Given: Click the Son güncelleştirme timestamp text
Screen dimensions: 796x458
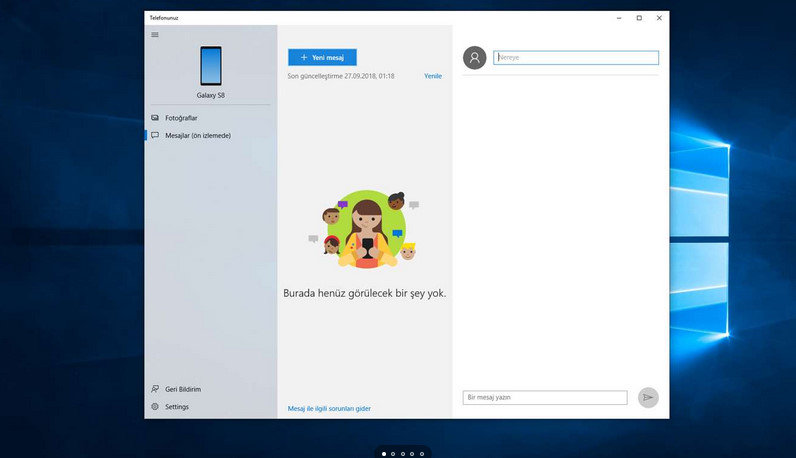Looking at the screenshot, I should tap(341, 76).
